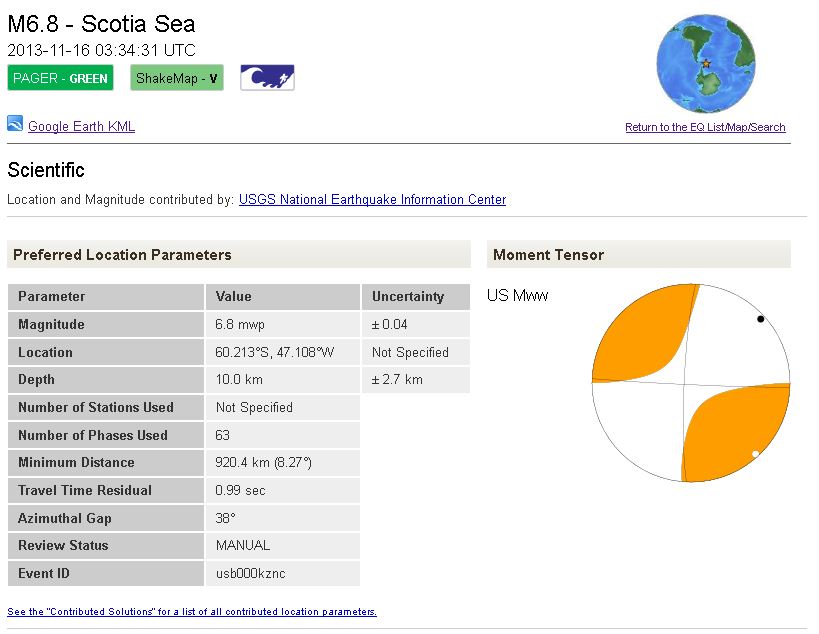
Task: Click the white dot on the beachball
Action: tap(755, 454)
